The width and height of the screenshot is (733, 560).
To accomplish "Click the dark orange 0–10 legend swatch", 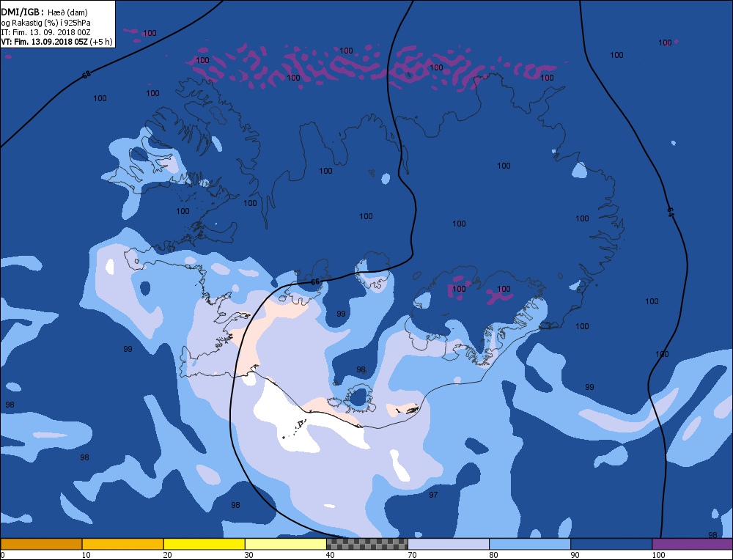I will (x=41, y=544).
